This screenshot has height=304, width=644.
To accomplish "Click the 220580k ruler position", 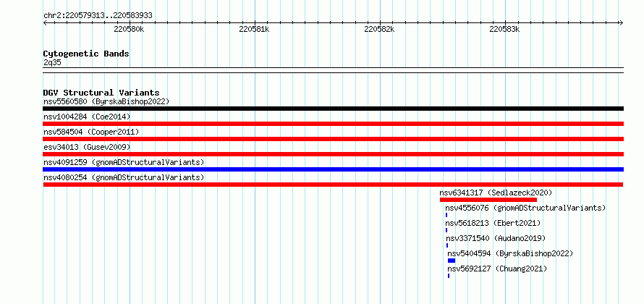I will coord(130,29).
